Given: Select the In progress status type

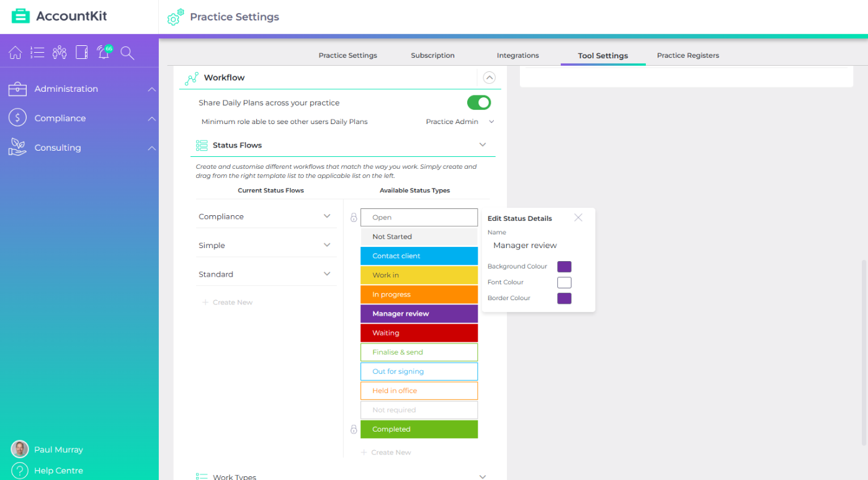Looking at the screenshot, I should (x=419, y=294).
